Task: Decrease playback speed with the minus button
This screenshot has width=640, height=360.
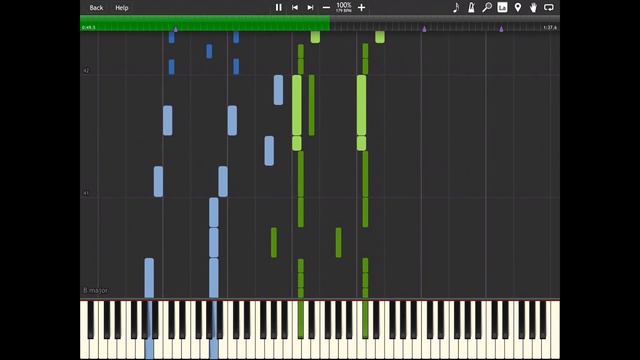Action: (326, 7)
